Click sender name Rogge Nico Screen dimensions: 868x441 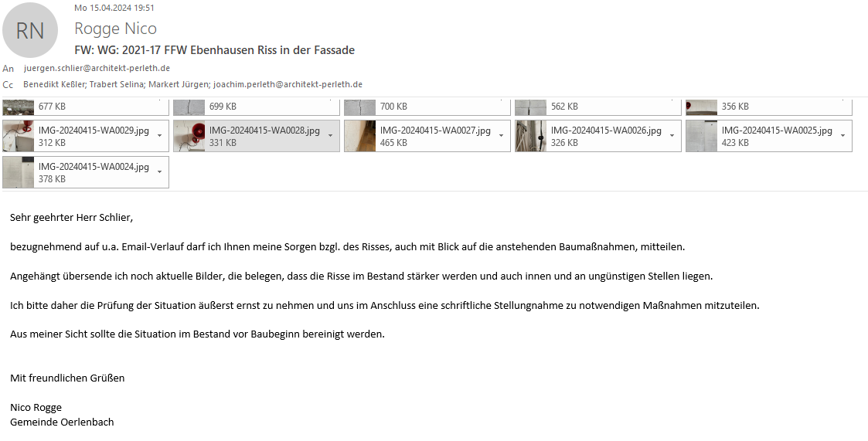click(115, 29)
